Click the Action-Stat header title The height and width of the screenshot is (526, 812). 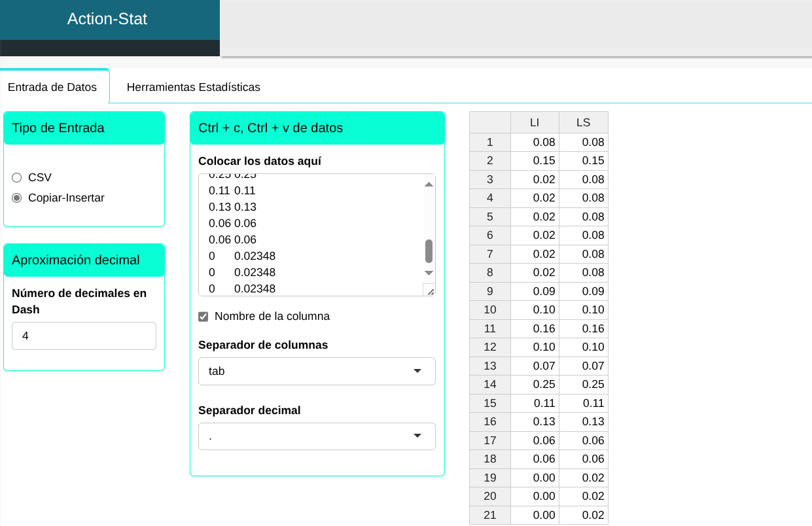[x=107, y=19]
